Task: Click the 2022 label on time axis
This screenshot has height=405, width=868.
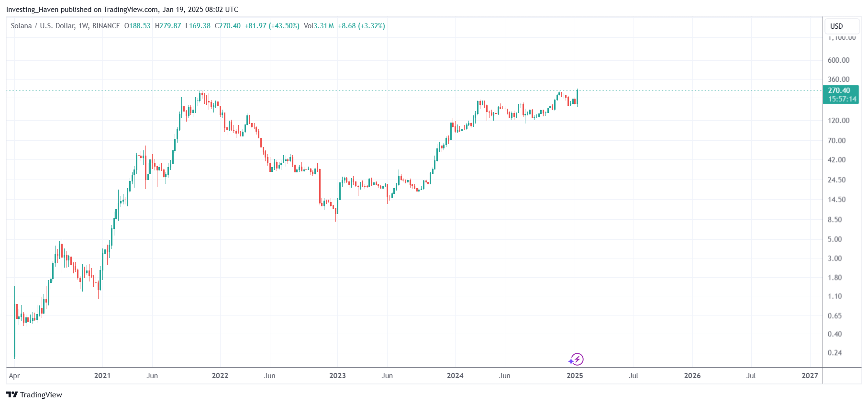Action: click(x=220, y=376)
